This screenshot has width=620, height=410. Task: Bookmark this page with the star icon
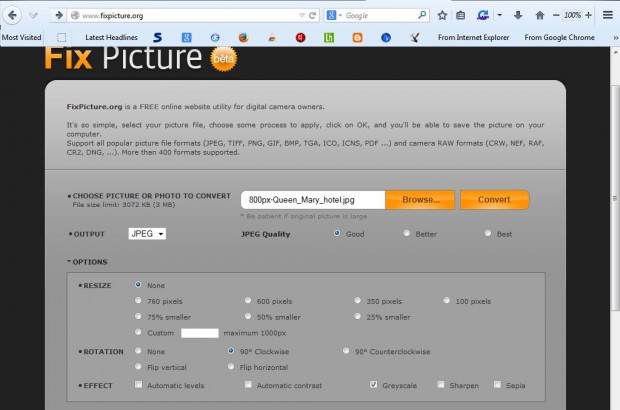click(x=442, y=15)
